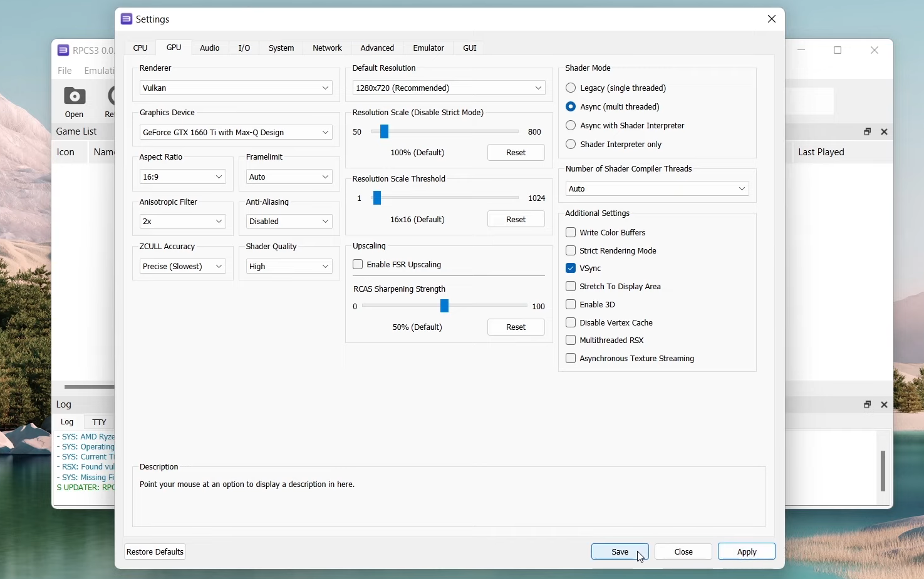Click the RCAS Sharpening Strength slider handle
The image size is (924, 579).
(x=445, y=306)
